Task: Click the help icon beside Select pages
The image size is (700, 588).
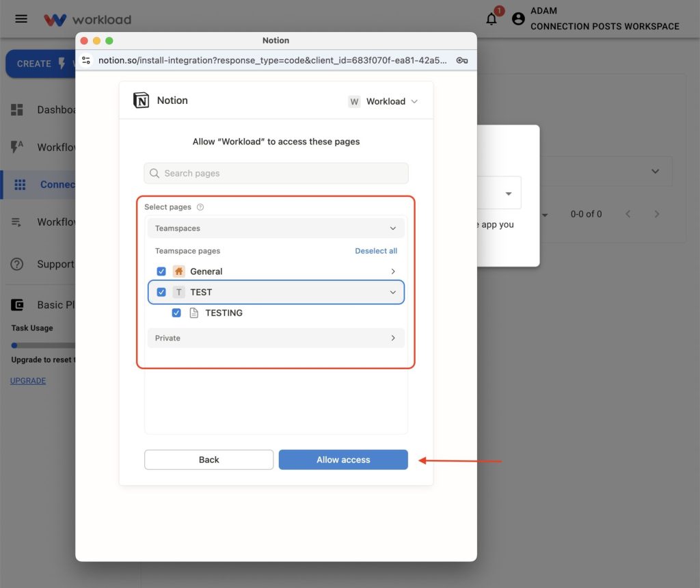Action: pyautogui.click(x=200, y=207)
